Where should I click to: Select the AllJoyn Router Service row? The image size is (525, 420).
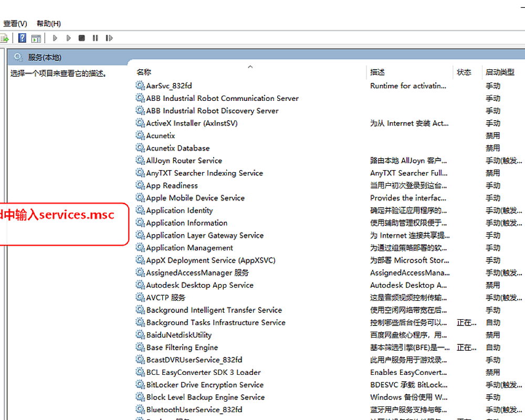[x=184, y=161]
